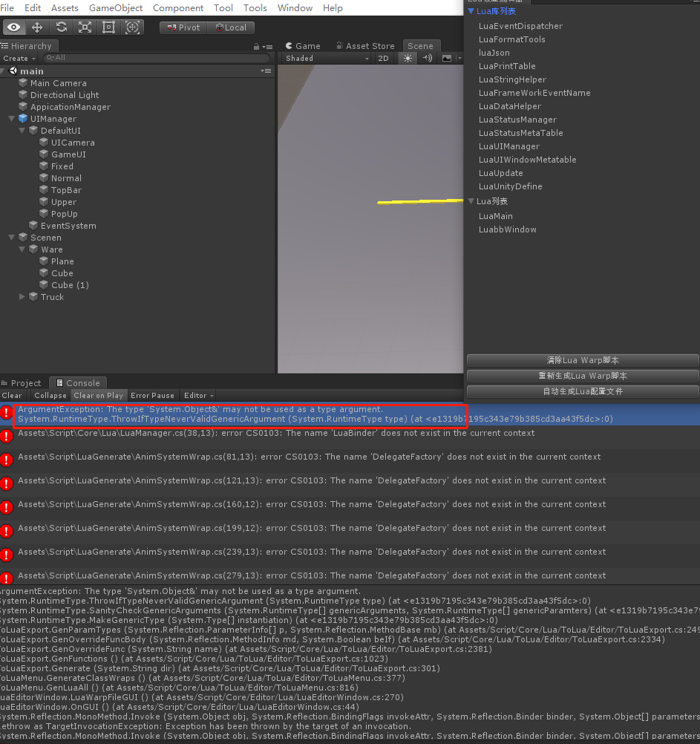Screen dimensions: 700x744
Task: Click UIManager blue prefab cube icon
Action: [x=23, y=119]
